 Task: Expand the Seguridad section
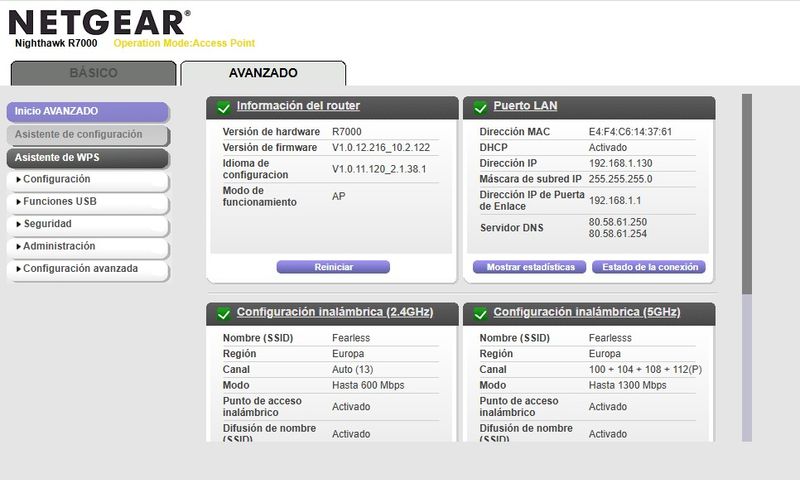tap(87, 224)
